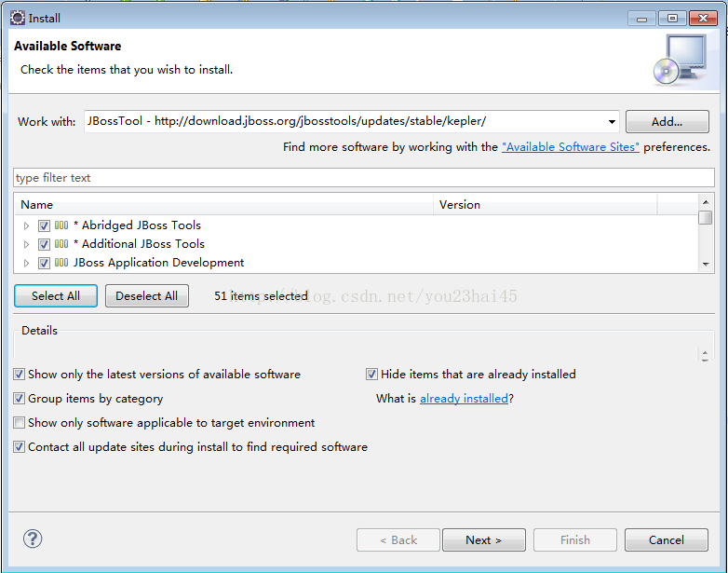Click the software list scroll down arrow
The width and height of the screenshot is (728, 573).
pos(706,265)
